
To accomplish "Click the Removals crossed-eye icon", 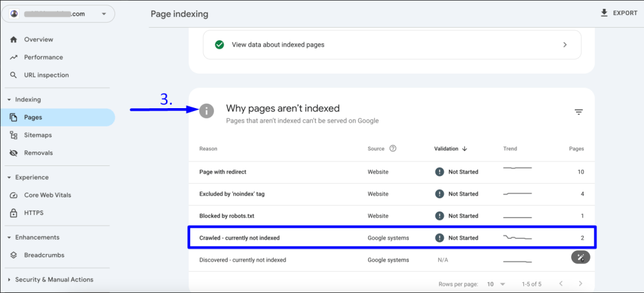I will (x=14, y=153).
